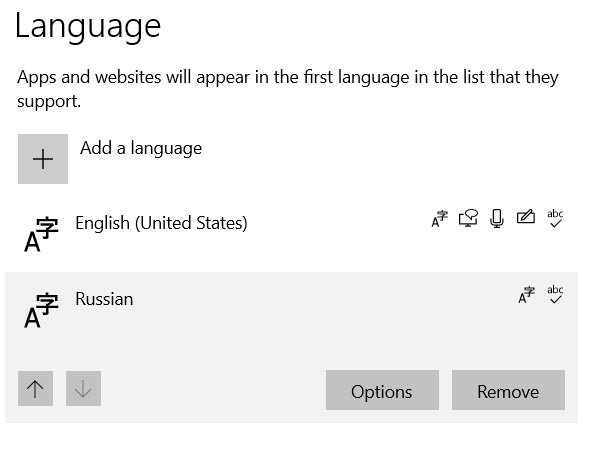Viewport: 601px width, 450px height.
Task: Move Russian up with the arrow button
Action: click(x=35, y=388)
